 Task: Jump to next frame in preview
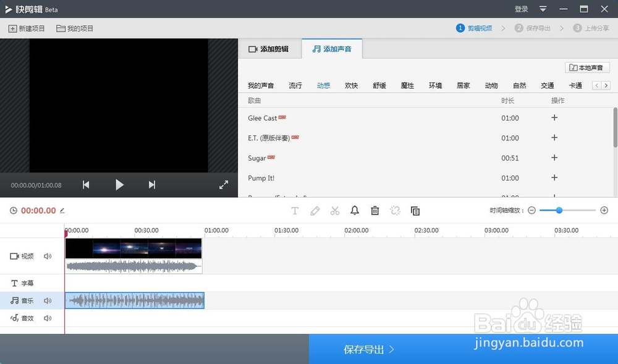coord(152,185)
